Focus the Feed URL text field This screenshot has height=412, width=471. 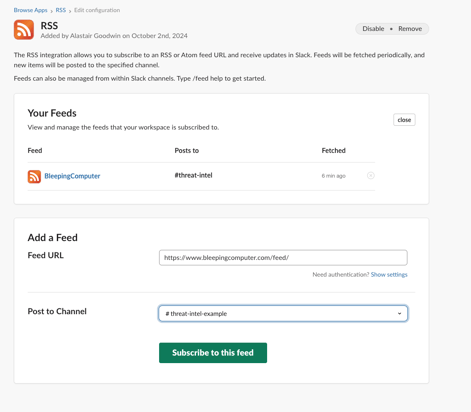click(283, 258)
